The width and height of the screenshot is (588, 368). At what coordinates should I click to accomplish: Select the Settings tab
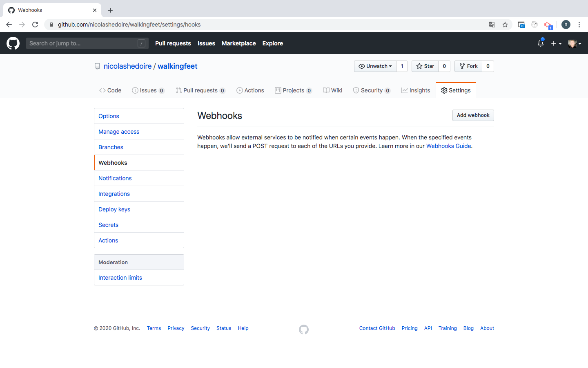tap(456, 90)
